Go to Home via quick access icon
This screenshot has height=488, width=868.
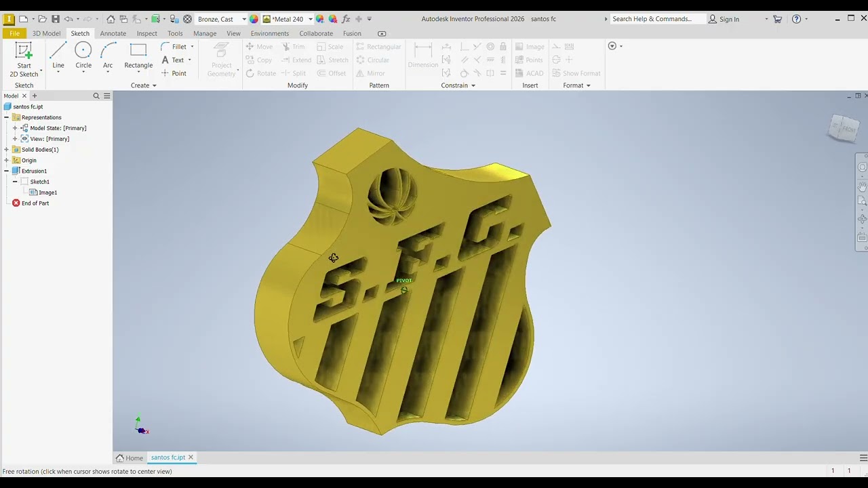coord(111,19)
